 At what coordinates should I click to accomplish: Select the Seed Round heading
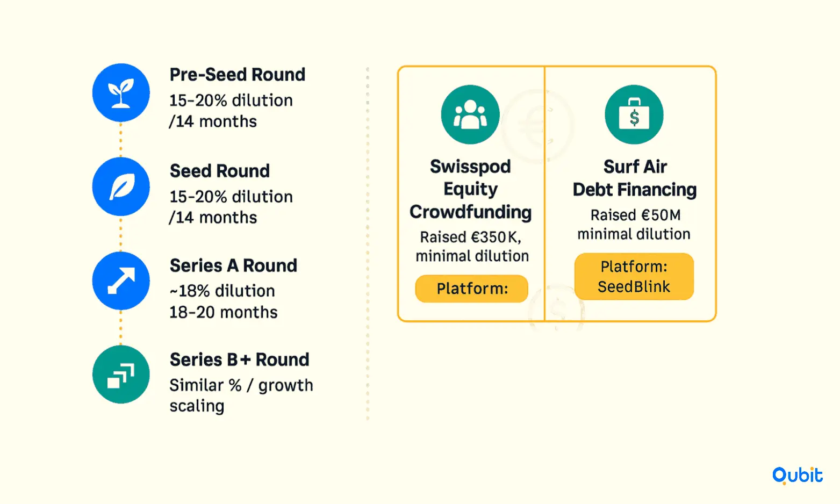(220, 171)
